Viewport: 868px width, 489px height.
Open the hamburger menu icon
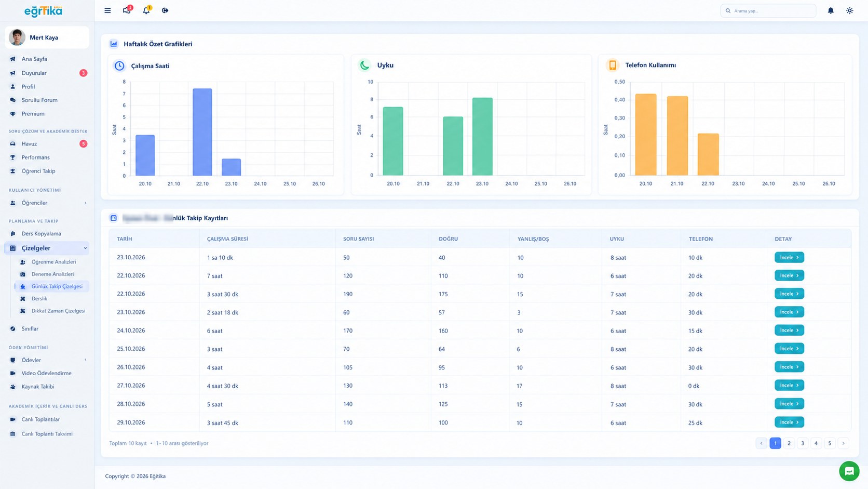[x=107, y=10]
